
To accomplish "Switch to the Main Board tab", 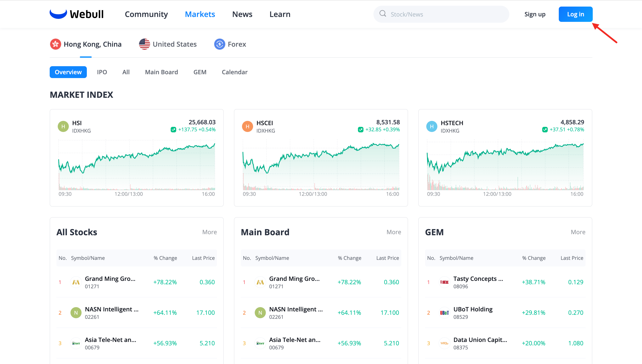I will (x=161, y=72).
